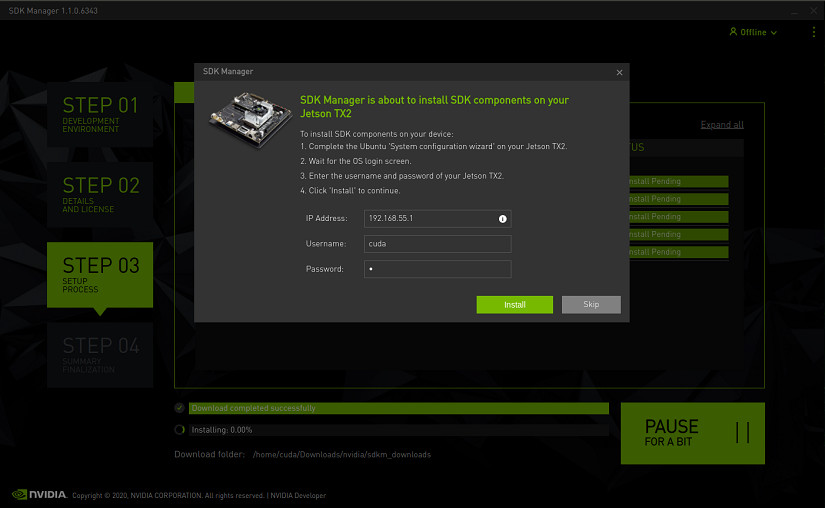825x508 pixels.
Task: Click the NVIDIA logo in footer
Action: click(x=39, y=494)
